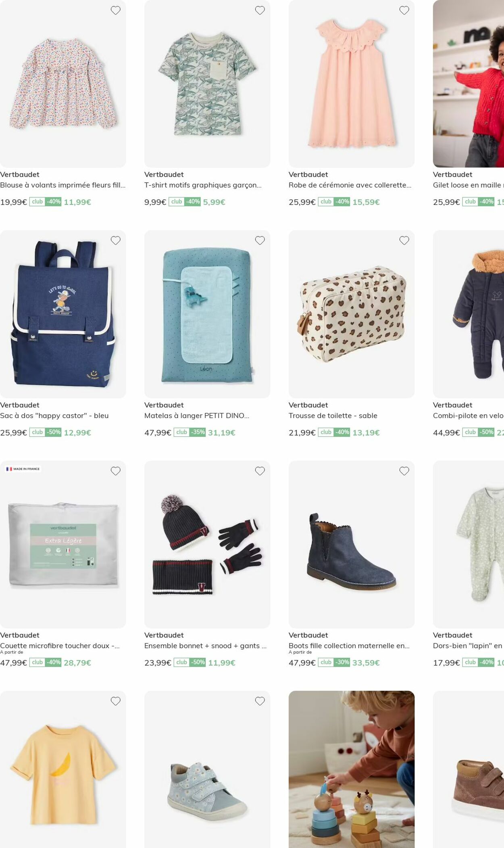
Task: Heart the microfibre duvet product card
Action: [116, 471]
